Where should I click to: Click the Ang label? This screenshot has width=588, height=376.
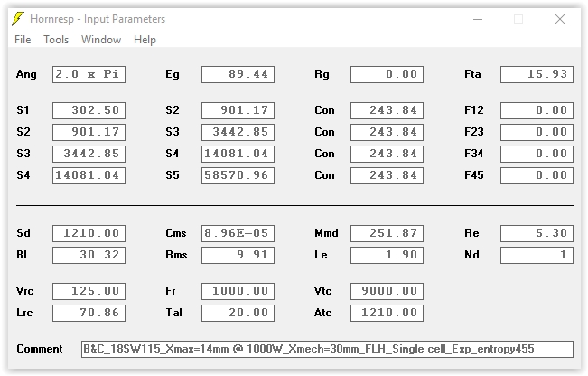[x=26, y=74]
